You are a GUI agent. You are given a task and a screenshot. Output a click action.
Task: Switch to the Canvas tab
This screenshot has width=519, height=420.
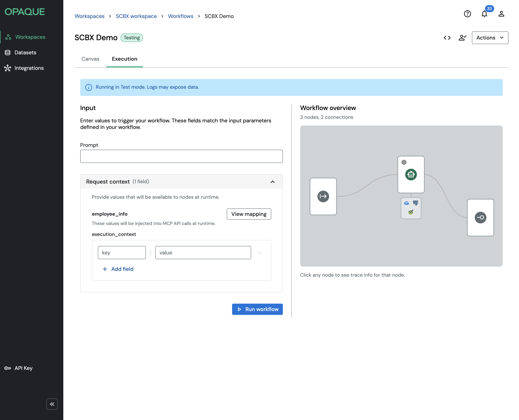coord(90,59)
